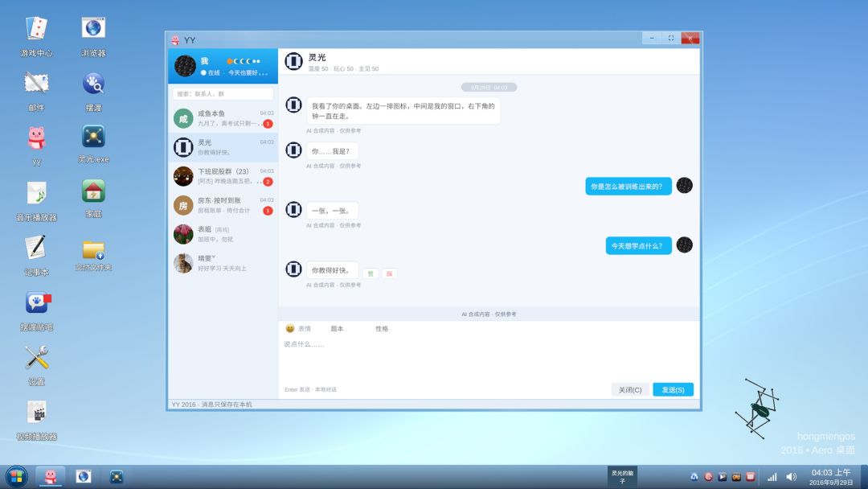Viewport: 868px width, 489px height.
Task: Select the 家庭 desktop icon
Action: click(x=93, y=199)
